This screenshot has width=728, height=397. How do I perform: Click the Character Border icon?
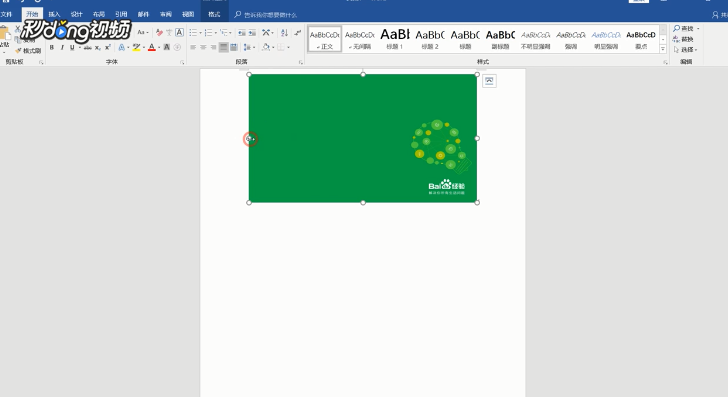[x=180, y=33]
